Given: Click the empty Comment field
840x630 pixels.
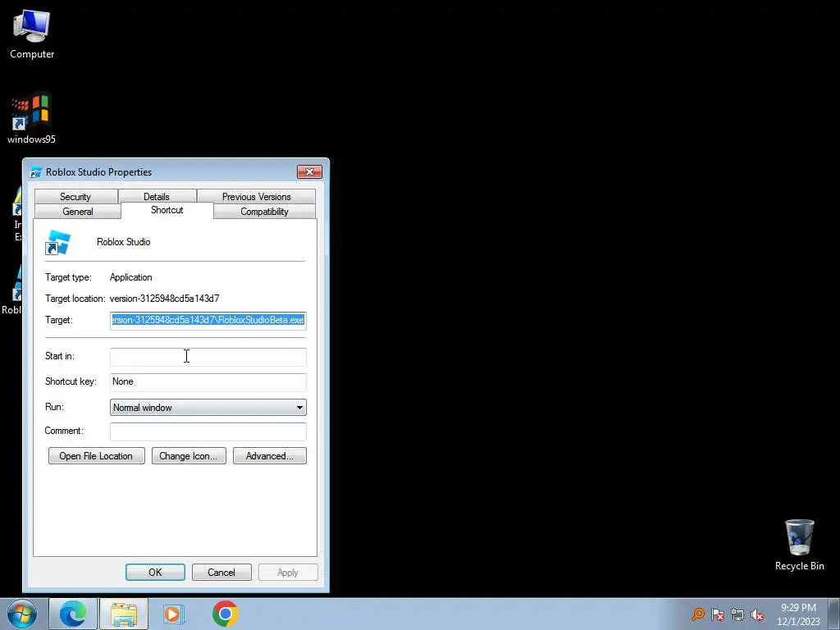Looking at the screenshot, I should [x=208, y=431].
